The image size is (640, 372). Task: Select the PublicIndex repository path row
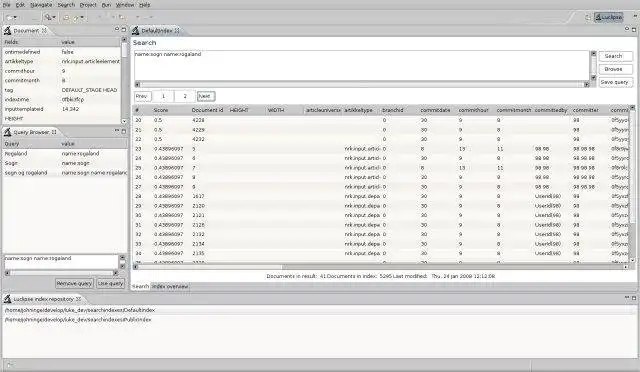coord(320,320)
